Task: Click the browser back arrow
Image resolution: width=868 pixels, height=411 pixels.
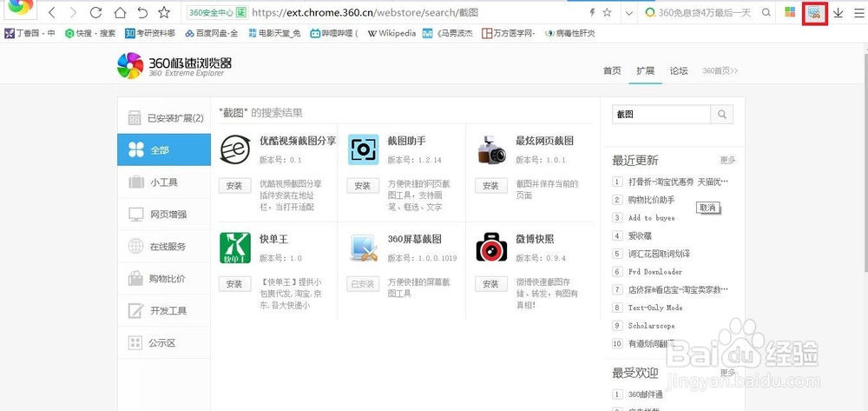Action: [52, 12]
